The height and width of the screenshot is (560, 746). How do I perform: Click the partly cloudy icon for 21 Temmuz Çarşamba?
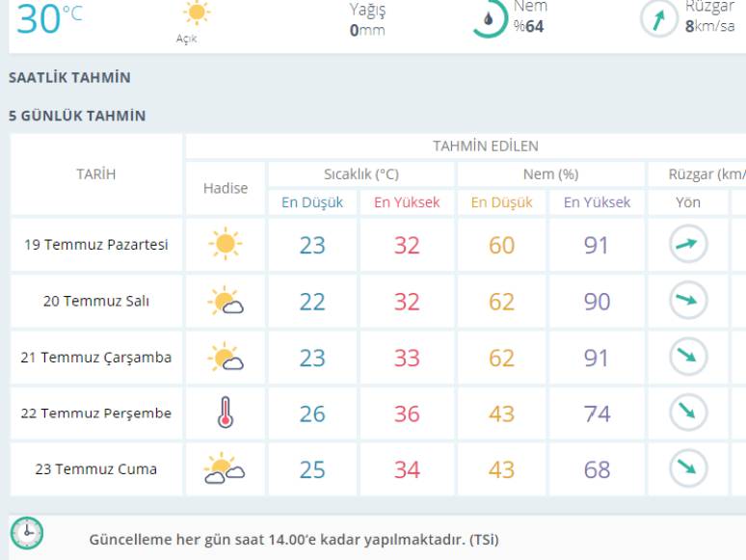point(225,357)
